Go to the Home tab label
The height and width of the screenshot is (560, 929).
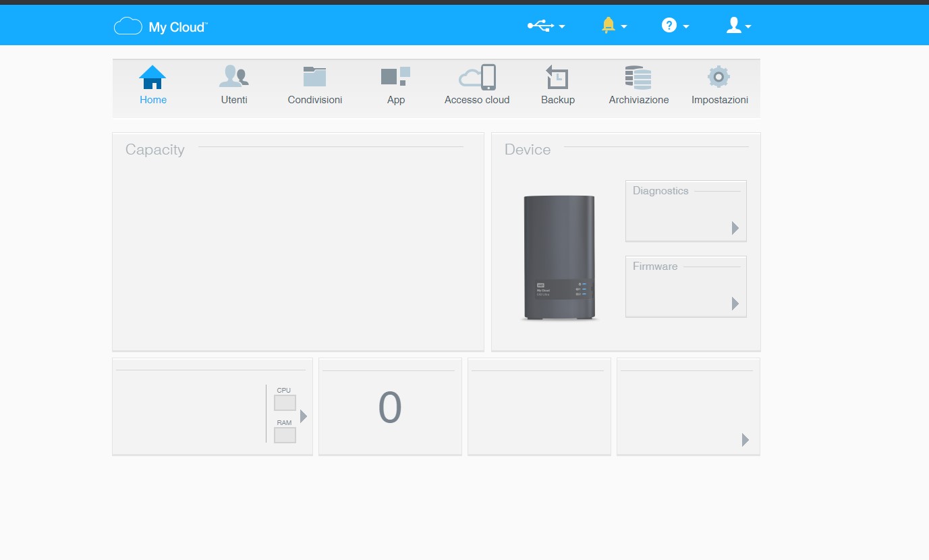[153, 100]
